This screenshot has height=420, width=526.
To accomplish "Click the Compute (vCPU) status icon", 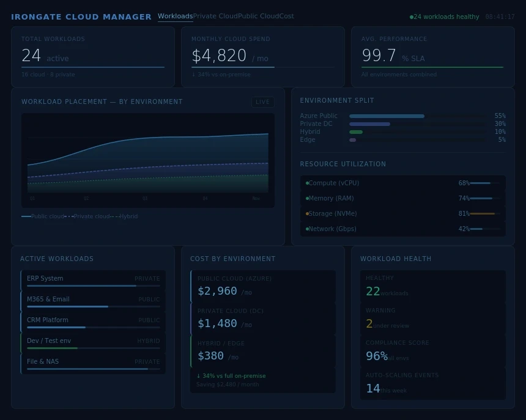I will pos(306,183).
